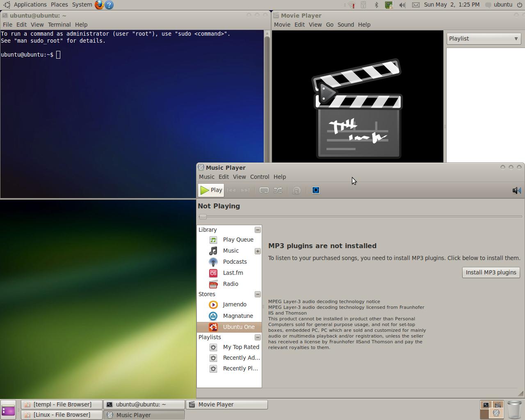Switch to Movie Player in taskbar

[227, 404]
